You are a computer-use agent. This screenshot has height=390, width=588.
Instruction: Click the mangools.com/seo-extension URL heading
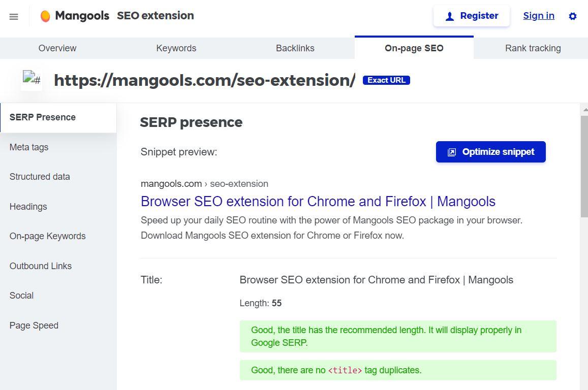[x=205, y=80]
